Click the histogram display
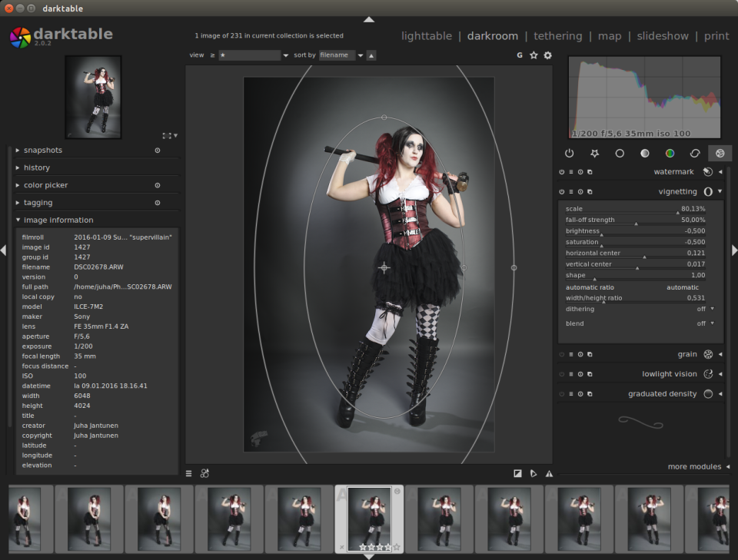 tap(644, 98)
